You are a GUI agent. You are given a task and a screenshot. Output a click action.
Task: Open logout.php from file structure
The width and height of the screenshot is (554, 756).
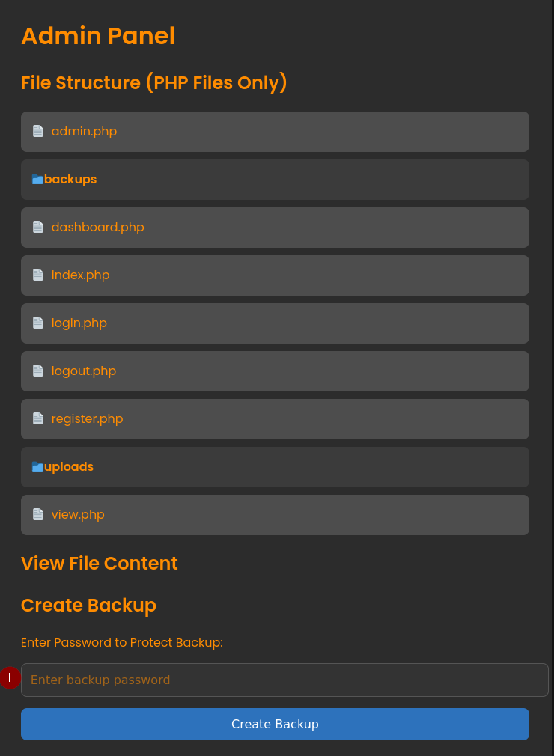83,371
